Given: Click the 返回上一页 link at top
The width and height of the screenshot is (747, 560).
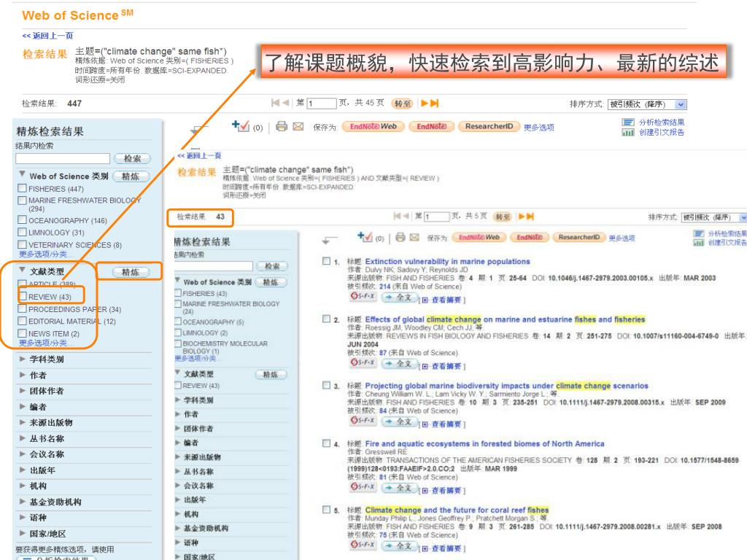Looking at the screenshot, I should pyautogui.click(x=47, y=36).
